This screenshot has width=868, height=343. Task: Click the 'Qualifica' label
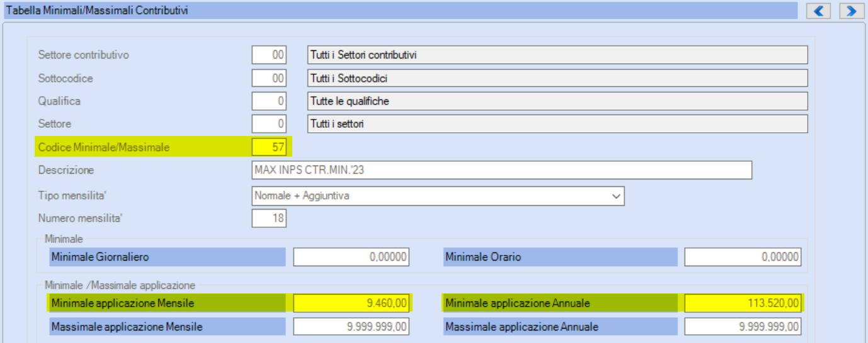59,101
